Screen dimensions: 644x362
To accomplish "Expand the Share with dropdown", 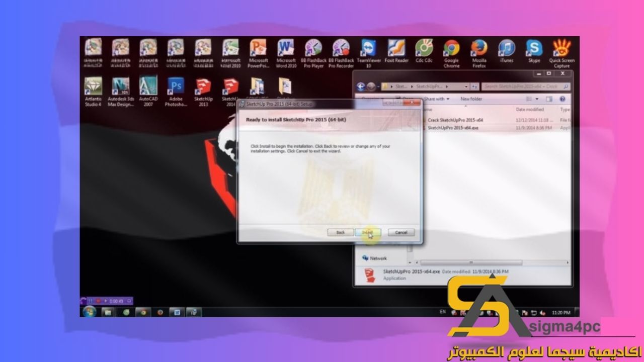I will pos(436,99).
